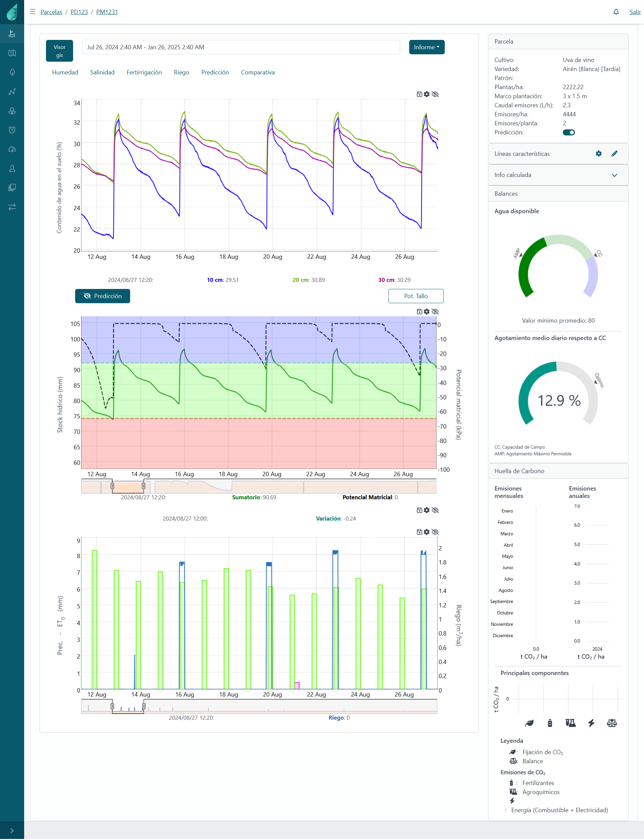The height and width of the screenshot is (840, 644).
Task: Toggle the Predicción switch in the Parcela panel
Action: pyautogui.click(x=569, y=132)
